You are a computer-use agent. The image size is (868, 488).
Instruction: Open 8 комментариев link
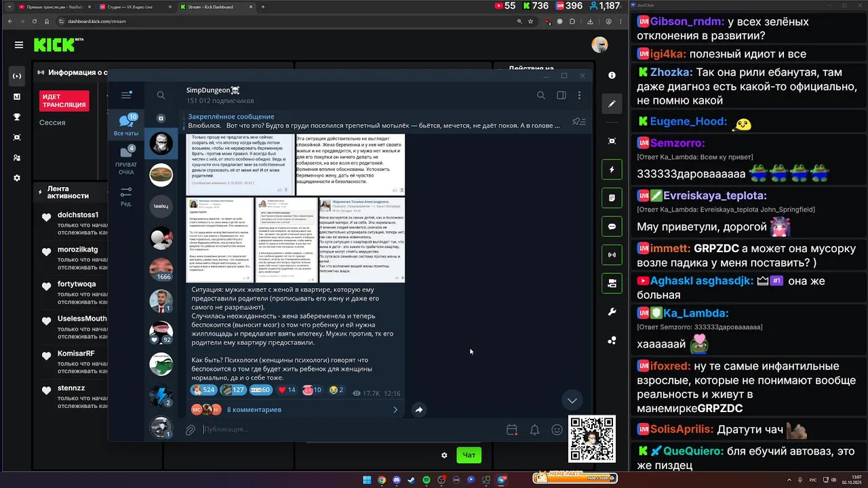(x=254, y=409)
